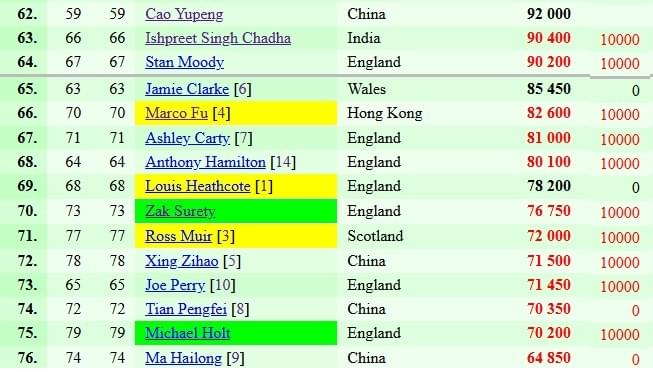Open Michael Holt link in green cell
Viewport: 653px width, 372px height.
tap(187, 333)
